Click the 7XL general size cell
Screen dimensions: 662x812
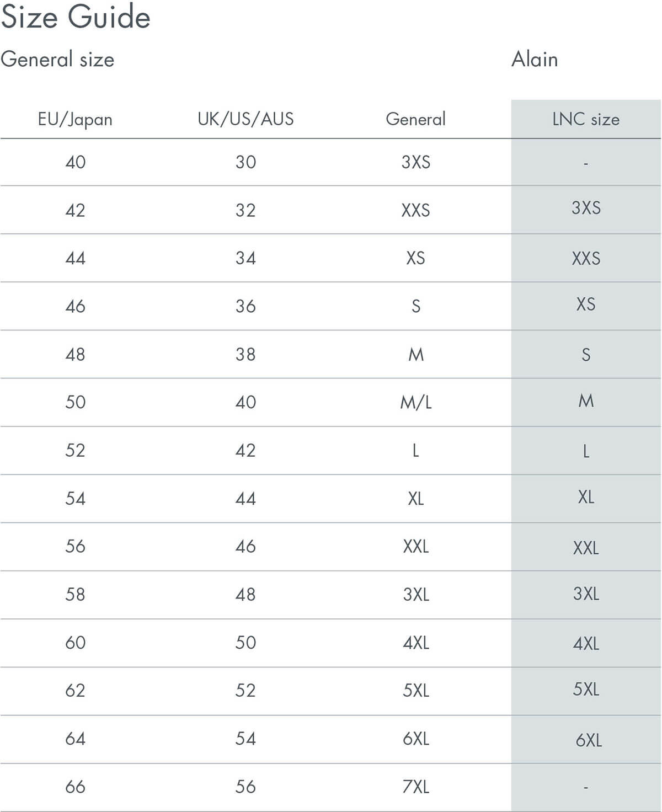pyautogui.click(x=416, y=787)
